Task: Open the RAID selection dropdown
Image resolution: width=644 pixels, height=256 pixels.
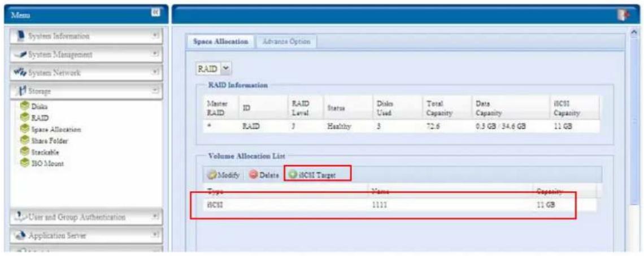Action: coord(225,68)
